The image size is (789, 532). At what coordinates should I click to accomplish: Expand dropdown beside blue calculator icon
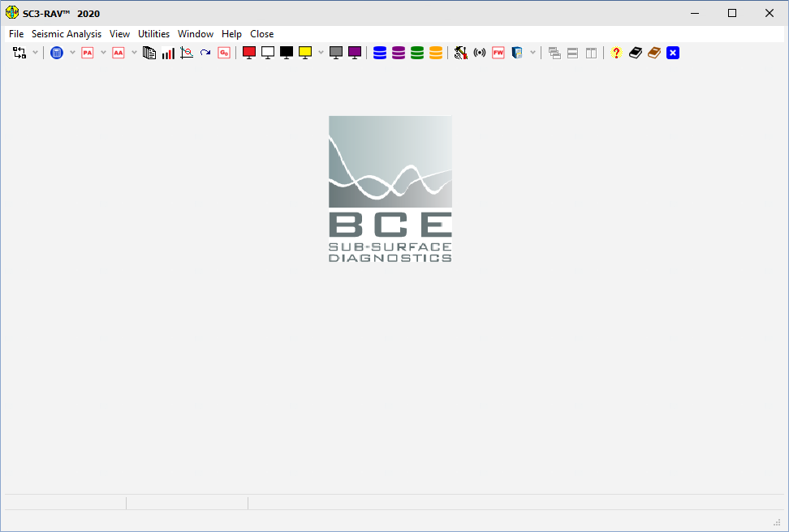72,53
